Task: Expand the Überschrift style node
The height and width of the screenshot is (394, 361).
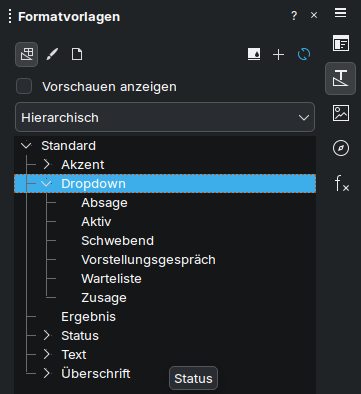Action: click(x=46, y=373)
